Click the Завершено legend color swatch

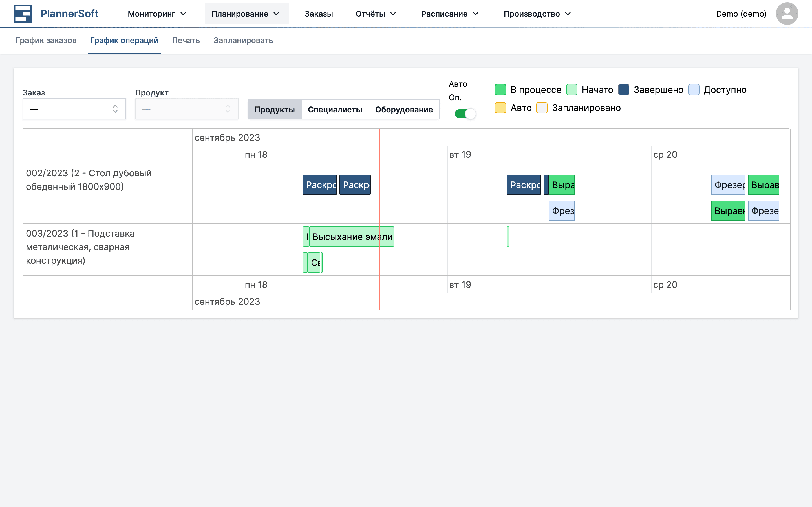[x=623, y=90]
